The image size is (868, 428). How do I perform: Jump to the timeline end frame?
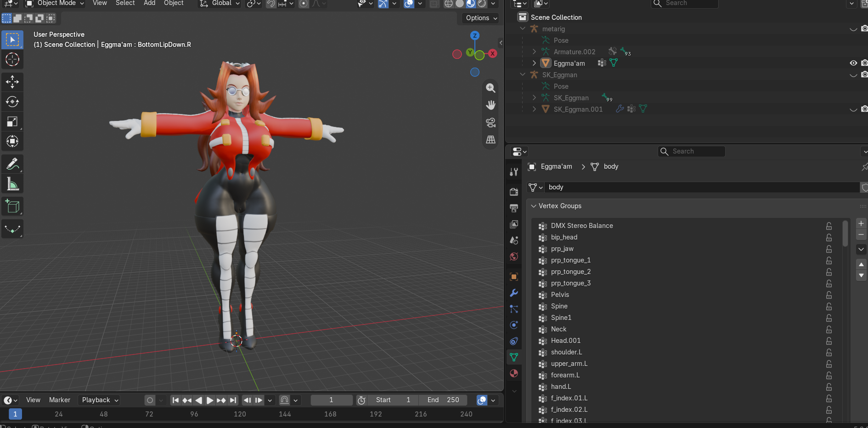point(233,400)
